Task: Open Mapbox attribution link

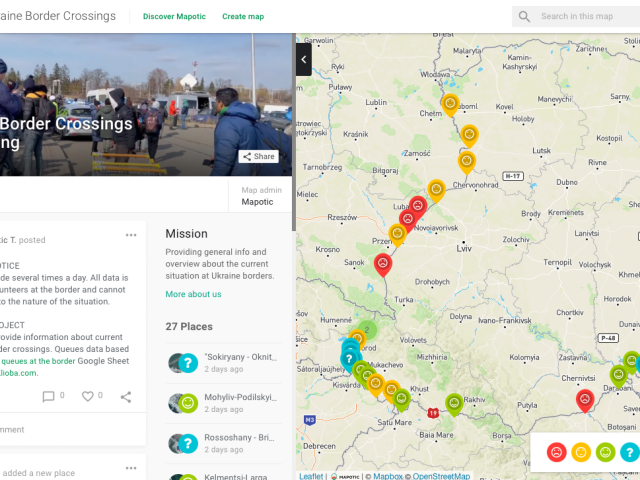Action: click(x=388, y=476)
